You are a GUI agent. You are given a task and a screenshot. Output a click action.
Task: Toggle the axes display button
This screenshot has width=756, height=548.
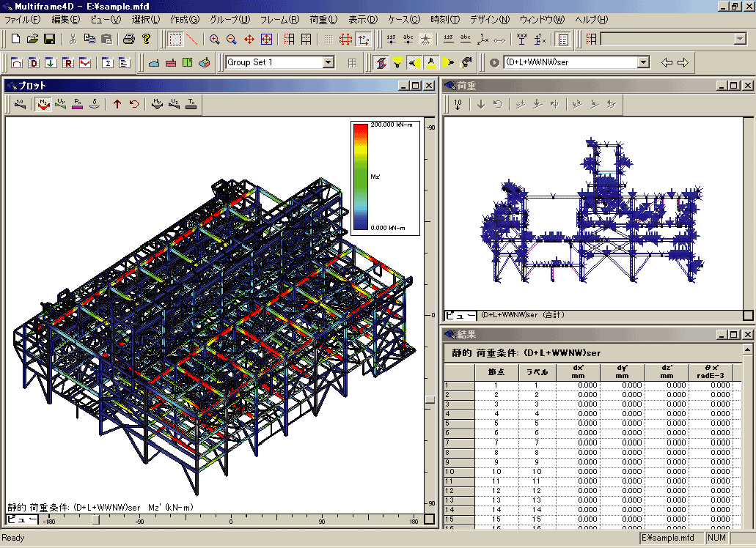(x=364, y=39)
